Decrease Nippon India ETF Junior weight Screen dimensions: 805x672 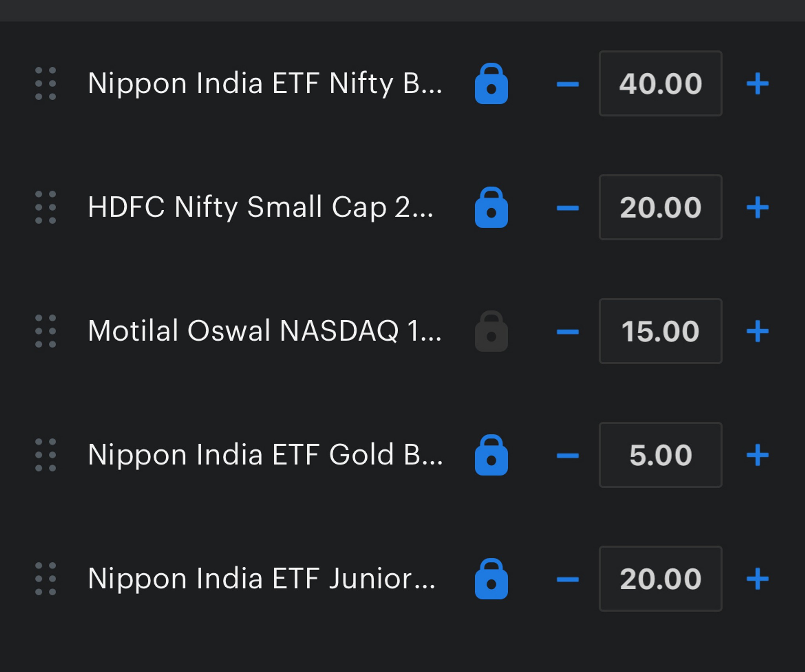pyautogui.click(x=568, y=579)
